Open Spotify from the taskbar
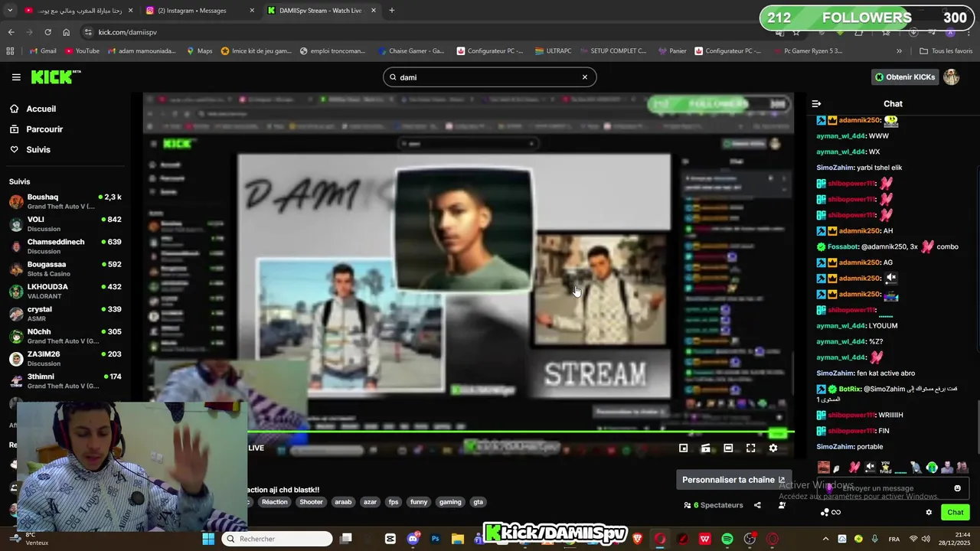This screenshot has height=551, width=980. coord(727,539)
